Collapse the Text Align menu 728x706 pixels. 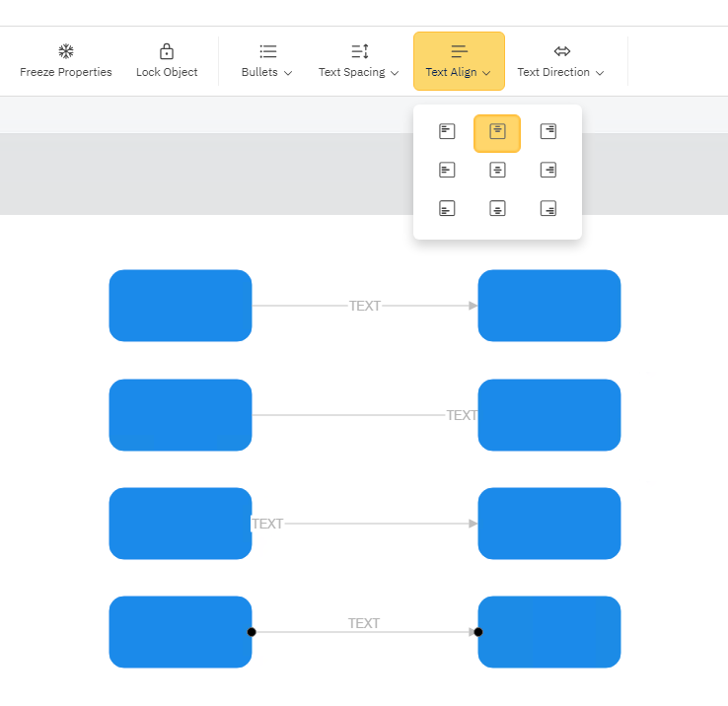pyautogui.click(x=459, y=61)
